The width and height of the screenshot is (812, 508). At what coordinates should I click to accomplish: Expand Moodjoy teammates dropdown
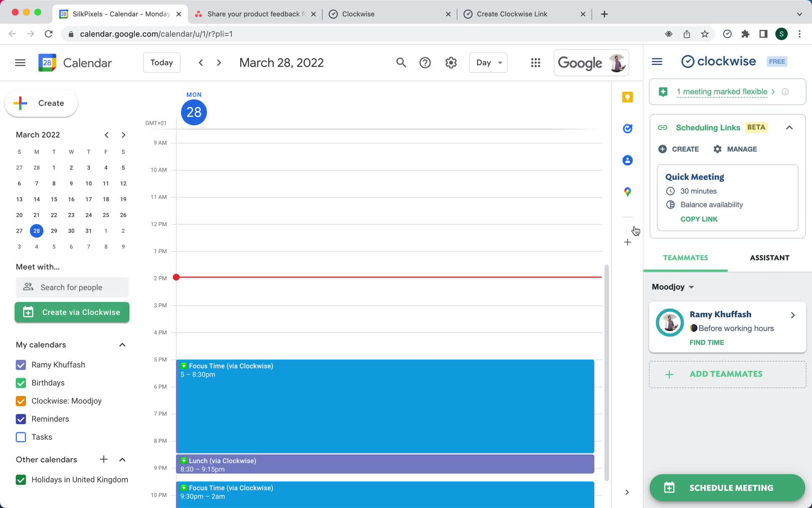pyautogui.click(x=691, y=287)
